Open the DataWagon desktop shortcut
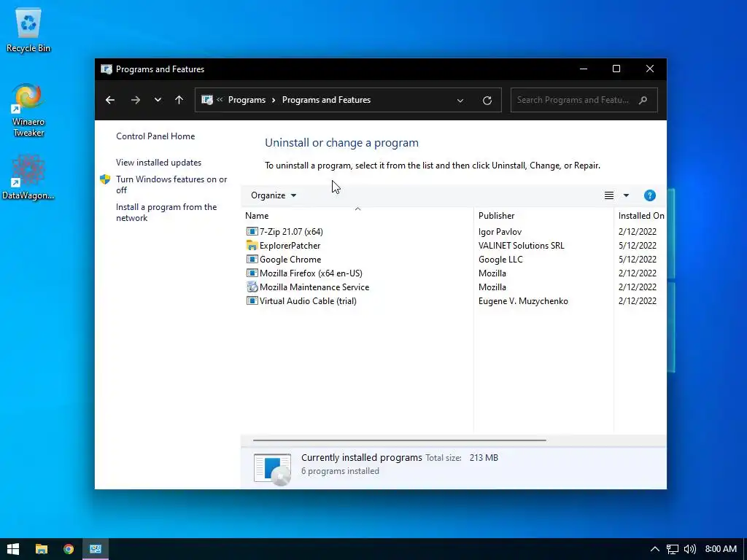 tap(28, 177)
